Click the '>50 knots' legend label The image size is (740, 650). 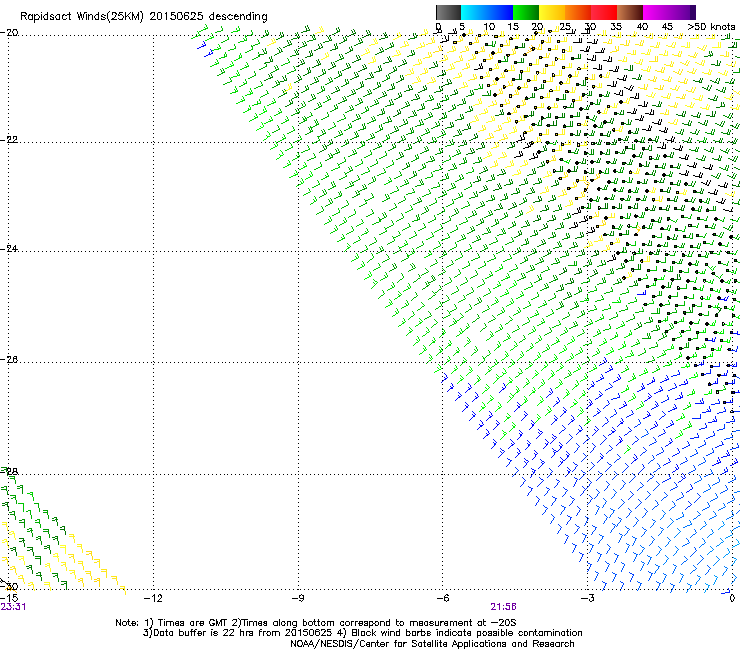tap(711, 27)
